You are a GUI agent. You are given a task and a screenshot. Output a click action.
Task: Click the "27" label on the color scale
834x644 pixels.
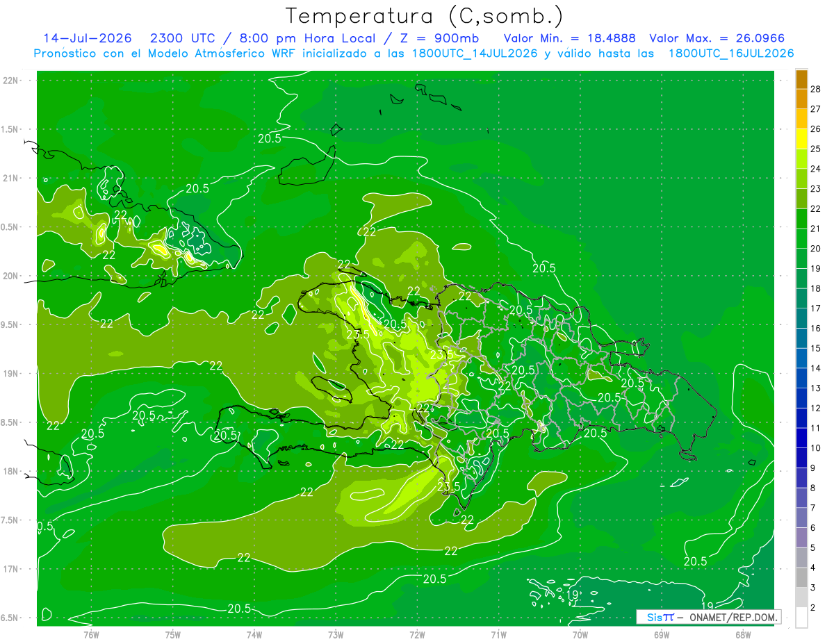pos(816,109)
